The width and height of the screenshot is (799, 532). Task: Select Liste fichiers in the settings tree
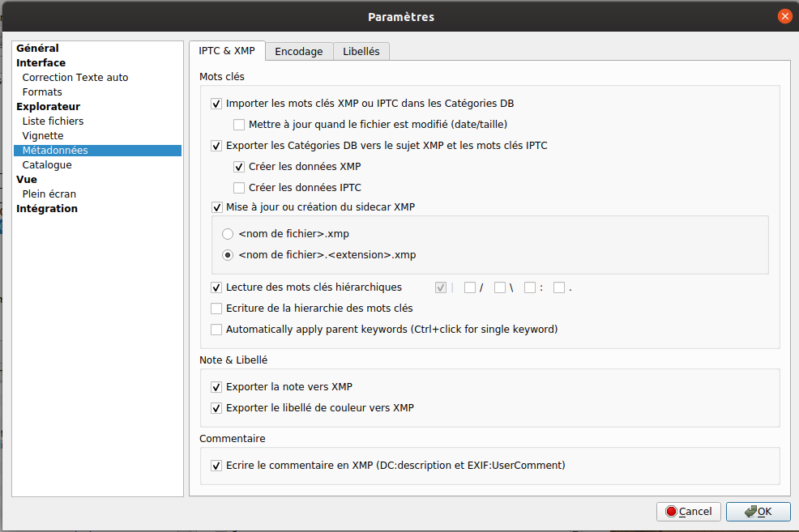(53, 121)
